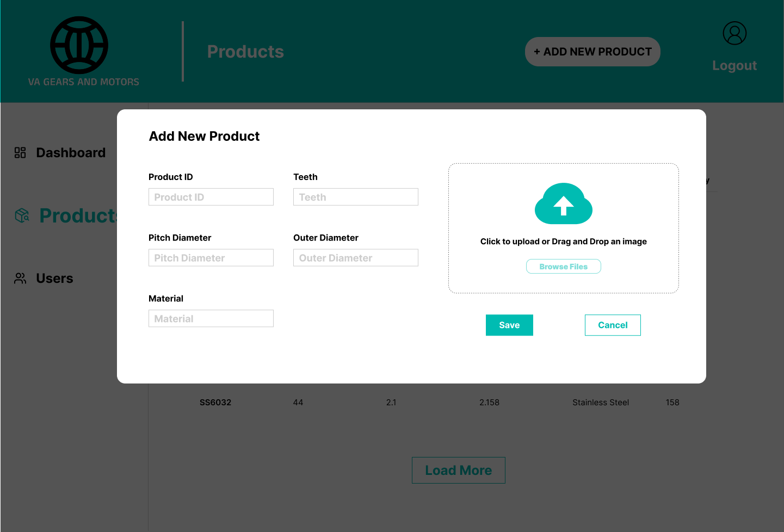The width and height of the screenshot is (784, 532).
Task: Save the new product
Action: click(509, 325)
